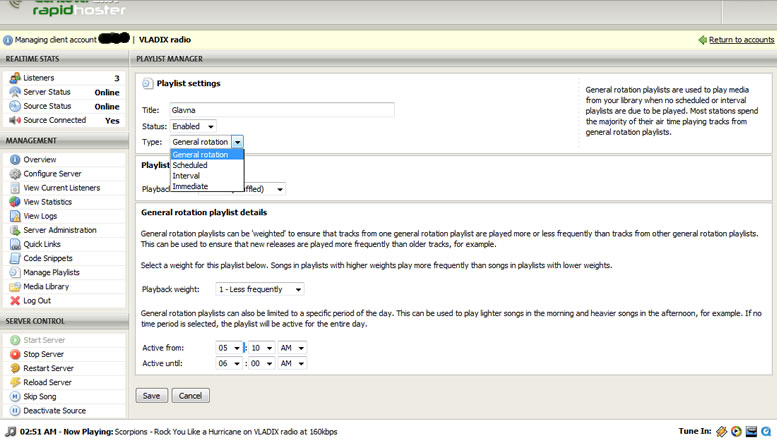Image resolution: width=777 pixels, height=441 pixels.
Task: Click the Configure Server icon
Action: pos(14,174)
